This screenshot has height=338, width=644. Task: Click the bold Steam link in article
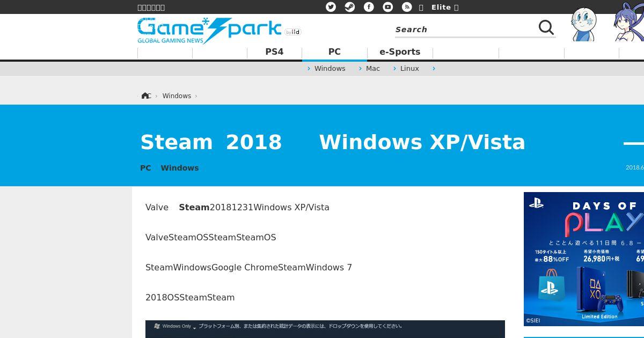point(194,207)
